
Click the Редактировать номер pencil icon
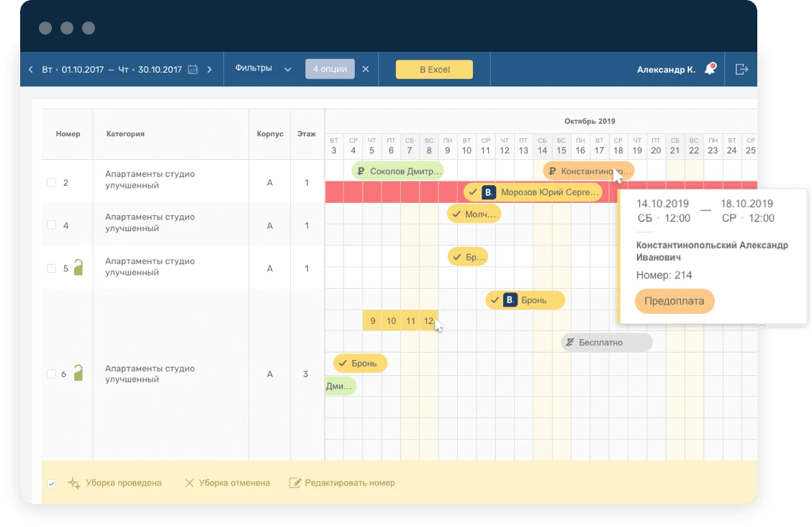coord(294,483)
